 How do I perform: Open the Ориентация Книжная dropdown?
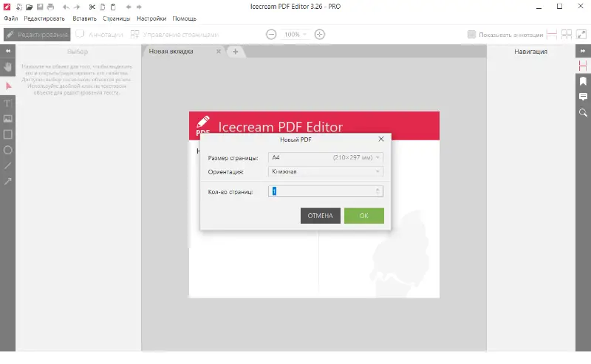coord(326,171)
